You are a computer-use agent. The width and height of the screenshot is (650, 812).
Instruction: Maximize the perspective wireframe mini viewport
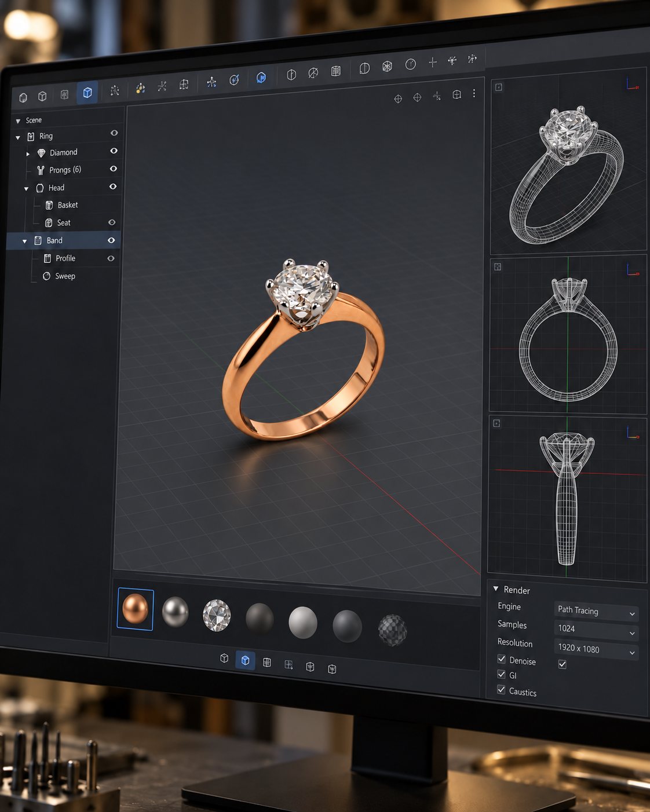click(x=498, y=87)
